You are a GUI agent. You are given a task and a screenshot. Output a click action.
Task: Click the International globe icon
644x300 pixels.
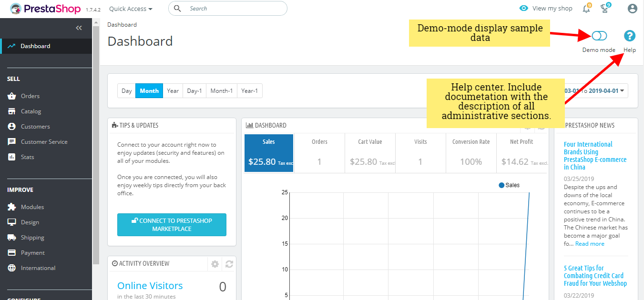[12, 268]
